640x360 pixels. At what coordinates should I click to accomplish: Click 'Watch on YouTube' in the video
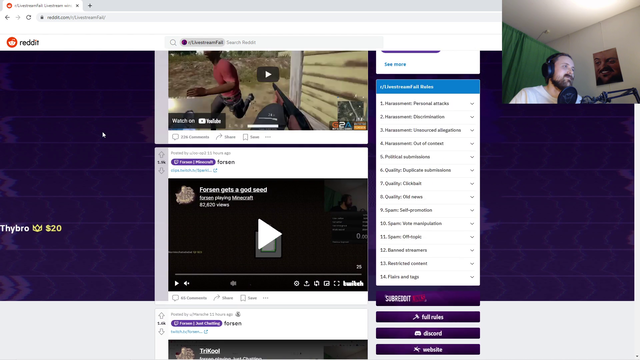tap(197, 121)
